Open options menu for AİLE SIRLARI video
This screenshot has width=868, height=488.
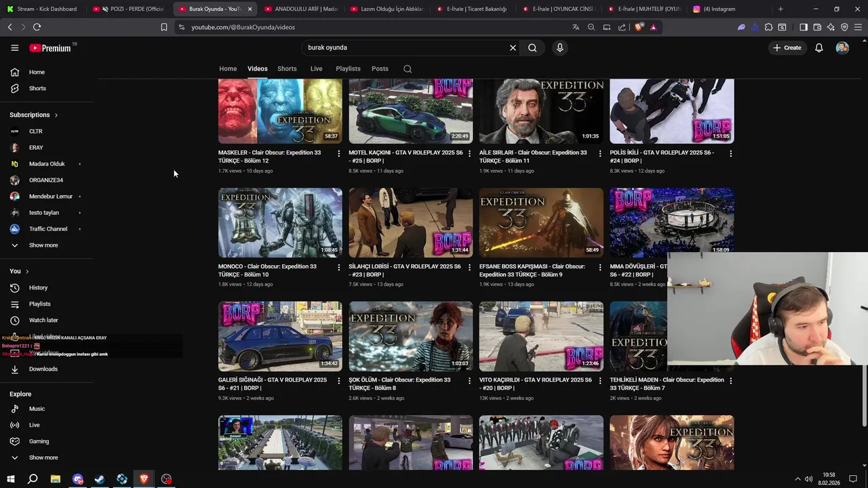[x=599, y=153]
